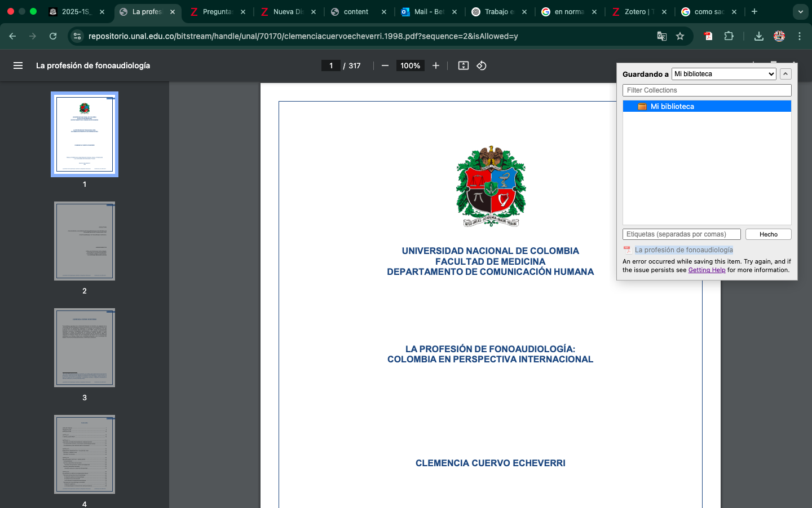Open the Getting Help link
This screenshot has width=812, height=508.
click(x=707, y=270)
